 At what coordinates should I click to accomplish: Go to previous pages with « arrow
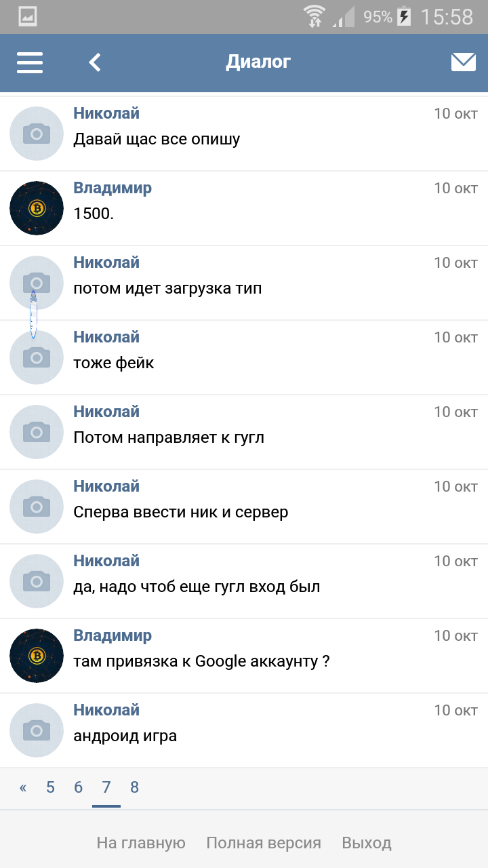tap(23, 787)
